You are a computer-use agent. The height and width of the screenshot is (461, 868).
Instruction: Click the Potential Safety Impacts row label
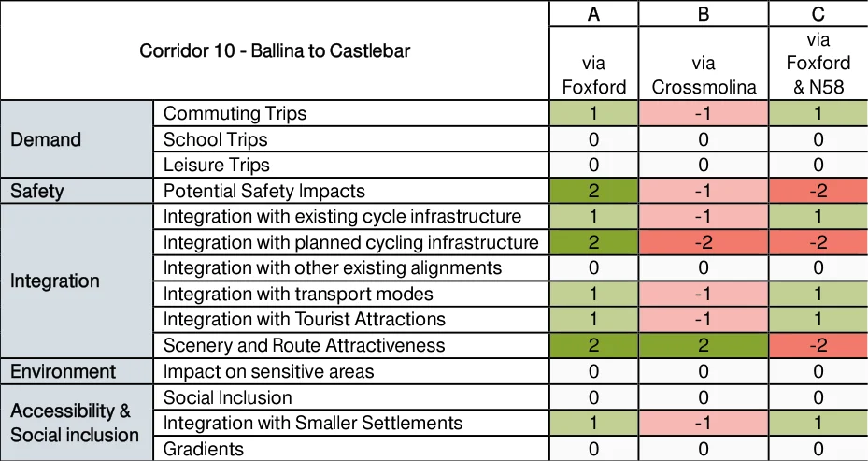264,191
